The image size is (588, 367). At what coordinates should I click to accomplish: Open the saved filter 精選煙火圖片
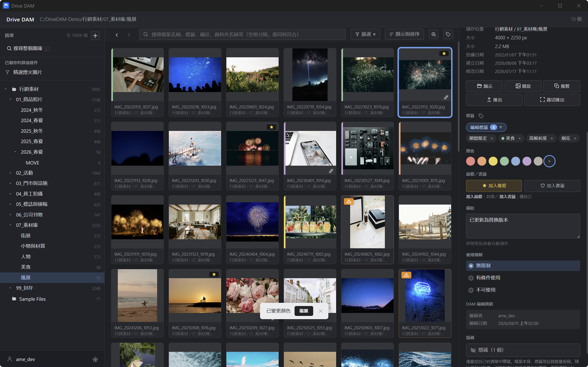52,72
